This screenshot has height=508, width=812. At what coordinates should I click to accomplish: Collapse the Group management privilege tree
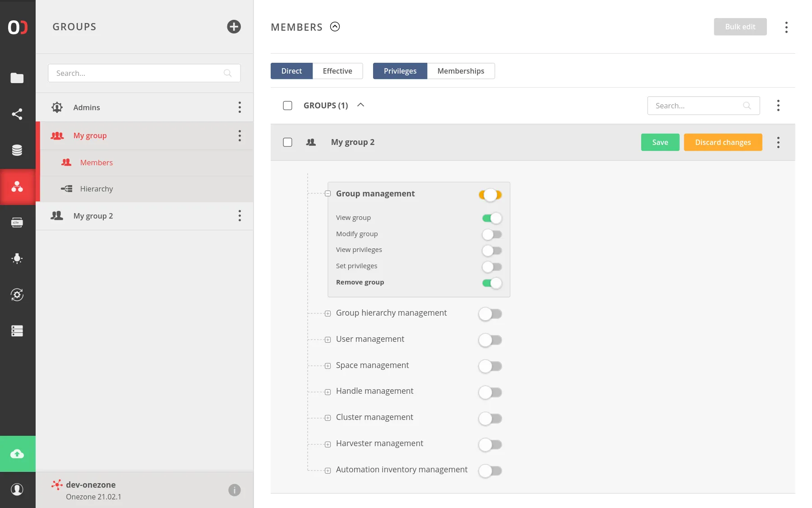328,194
